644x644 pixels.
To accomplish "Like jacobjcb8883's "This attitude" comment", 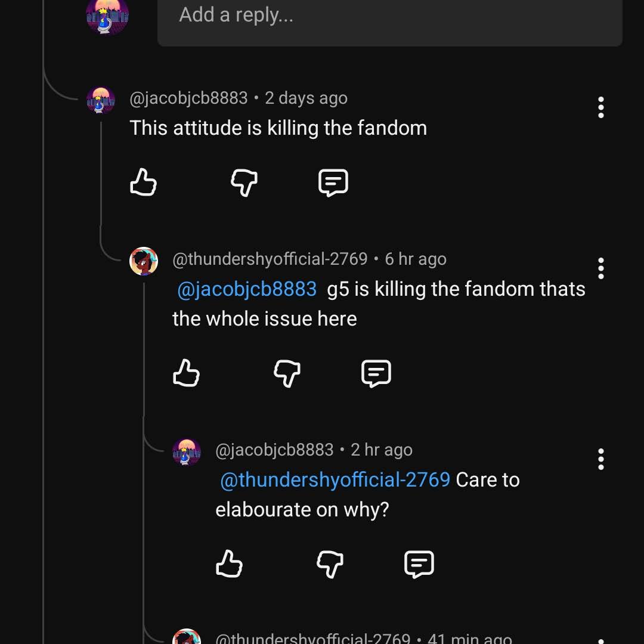I will point(143,182).
